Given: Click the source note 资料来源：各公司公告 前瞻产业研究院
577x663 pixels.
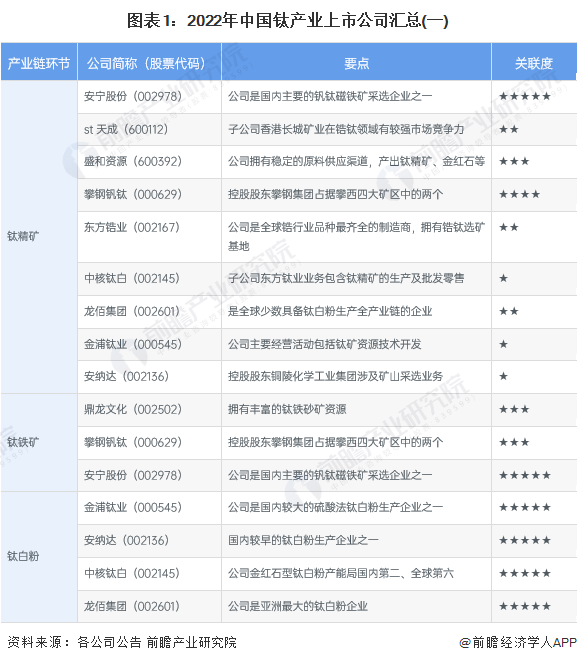Looking at the screenshot, I should (122, 642).
